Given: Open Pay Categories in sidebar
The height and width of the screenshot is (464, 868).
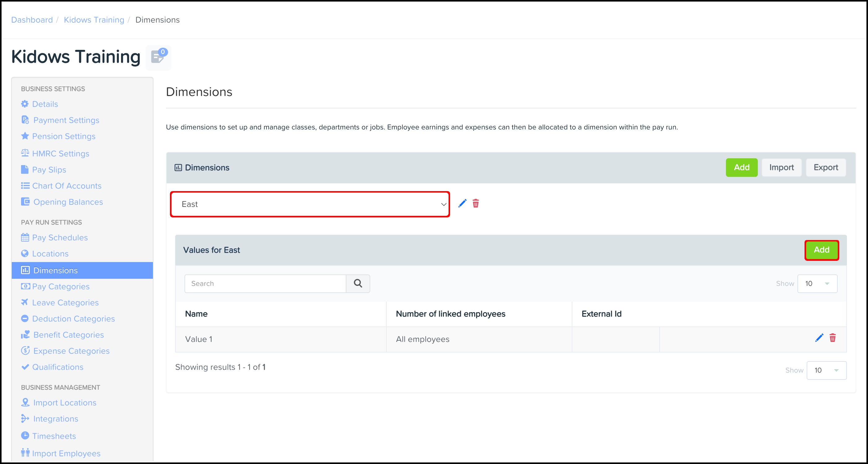Looking at the screenshot, I should pos(61,286).
